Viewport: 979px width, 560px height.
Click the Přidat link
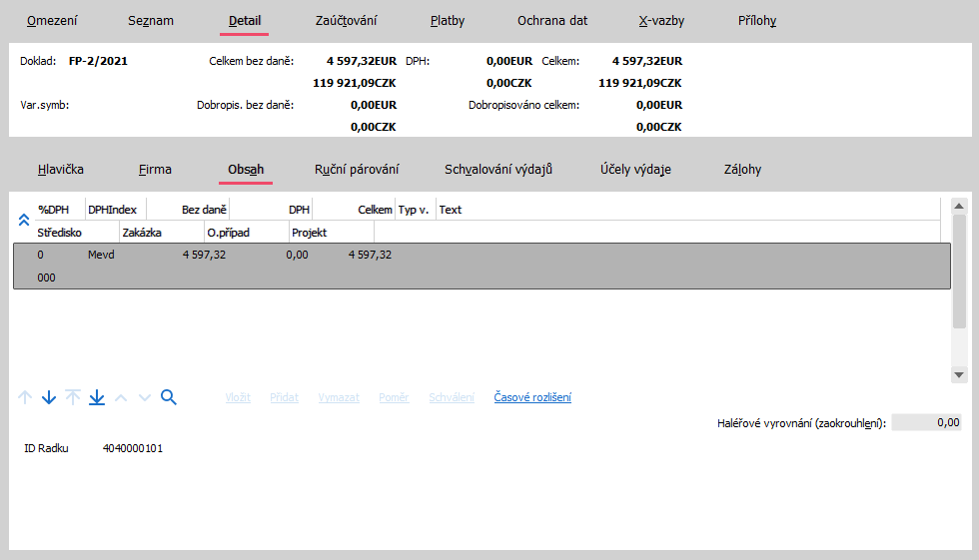tap(284, 397)
